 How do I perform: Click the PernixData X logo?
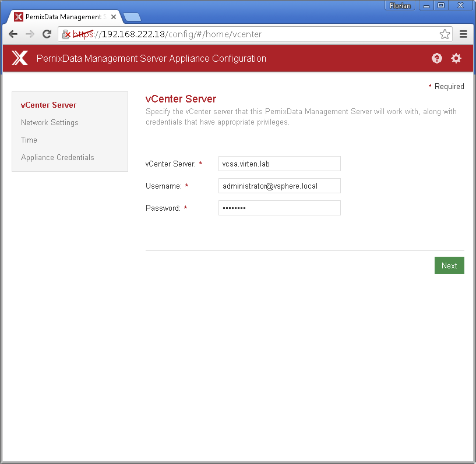click(20, 58)
